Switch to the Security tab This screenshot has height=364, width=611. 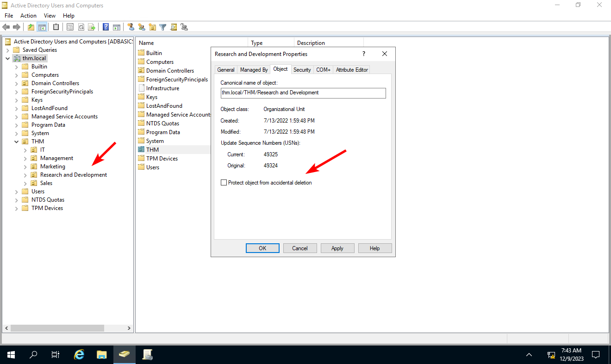tap(302, 70)
